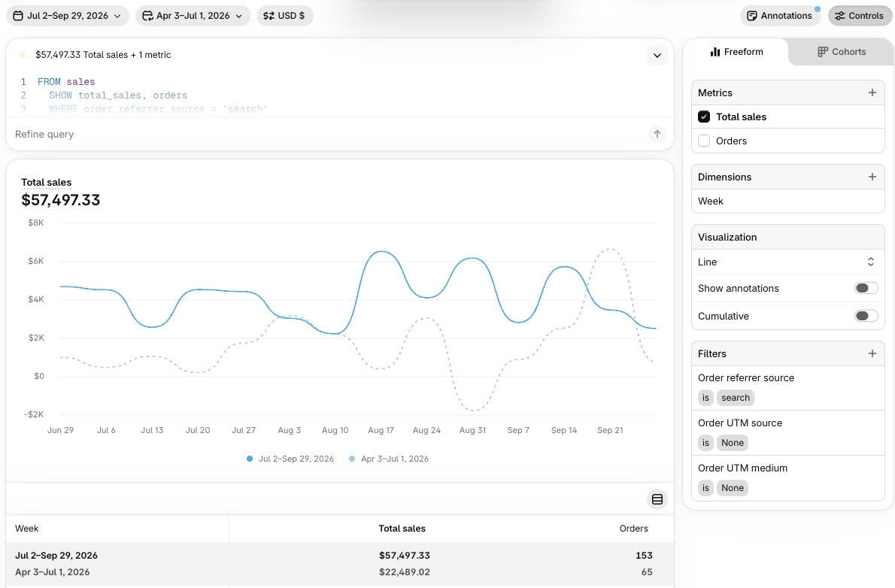Check the Orders metric checkbox
The width and height of the screenshot is (895, 588).
tap(704, 141)
